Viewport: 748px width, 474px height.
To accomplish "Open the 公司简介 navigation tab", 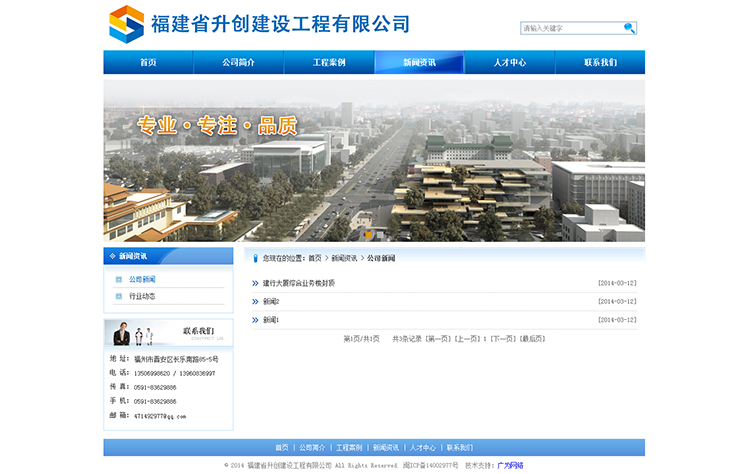I will [238, 62].
